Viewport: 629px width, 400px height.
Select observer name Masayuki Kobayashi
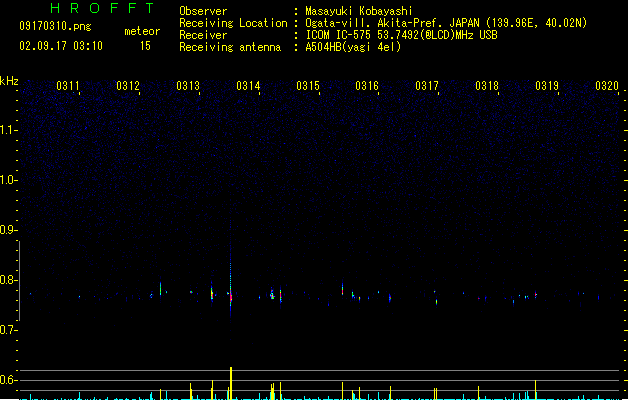click(359, 11)
